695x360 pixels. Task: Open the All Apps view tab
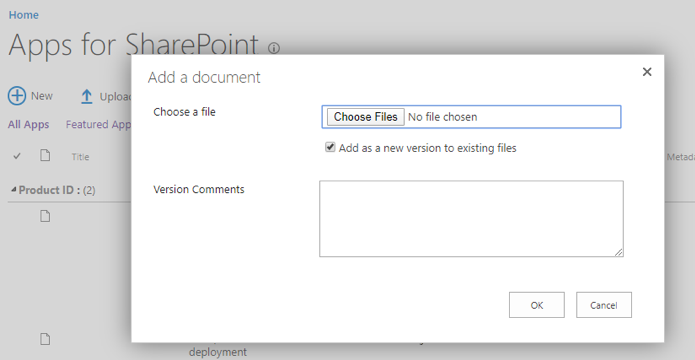click(x=28, y=125)
